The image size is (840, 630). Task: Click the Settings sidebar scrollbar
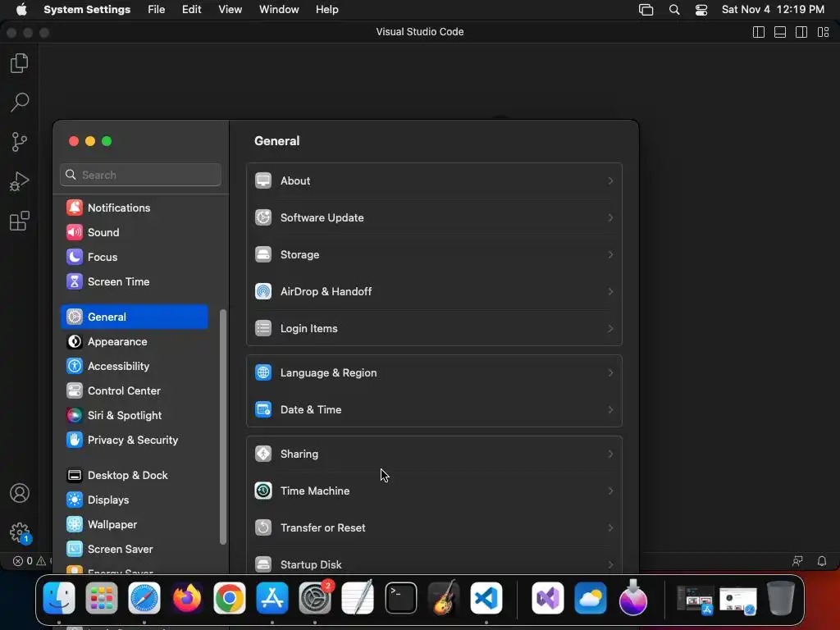click(x=223, y=427)
